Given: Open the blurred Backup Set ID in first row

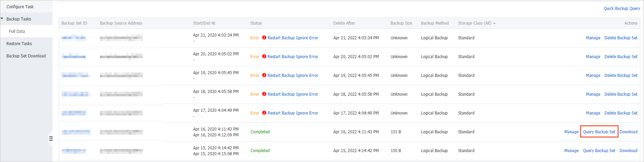Looking at the screenshot, I should [74, 38].
